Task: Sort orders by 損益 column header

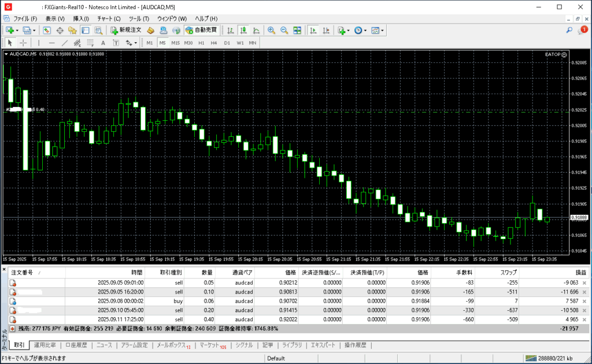Action: (580, 272)
